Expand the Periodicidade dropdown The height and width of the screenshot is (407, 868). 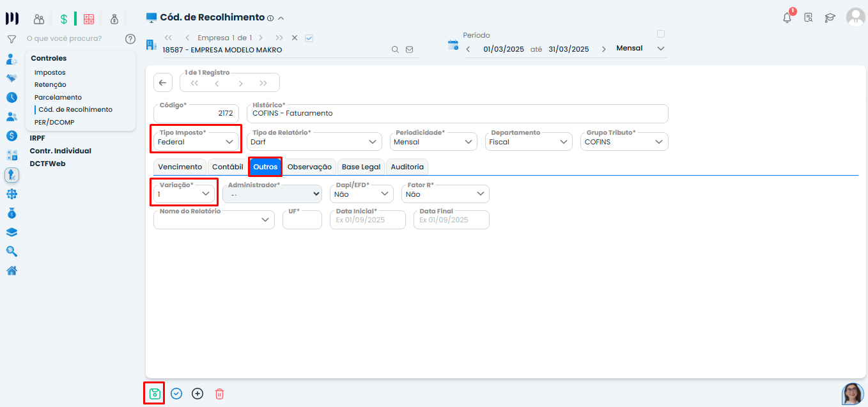tap(433, 142)
